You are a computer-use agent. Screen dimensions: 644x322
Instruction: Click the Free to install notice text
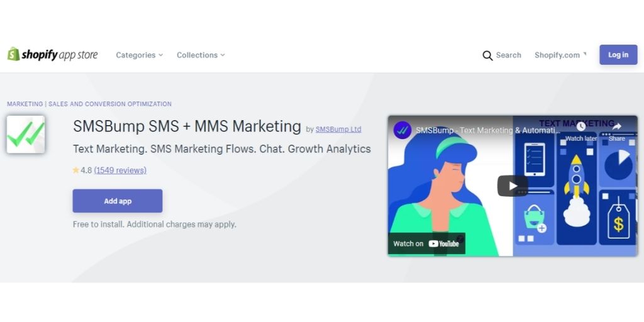[155, 225]
